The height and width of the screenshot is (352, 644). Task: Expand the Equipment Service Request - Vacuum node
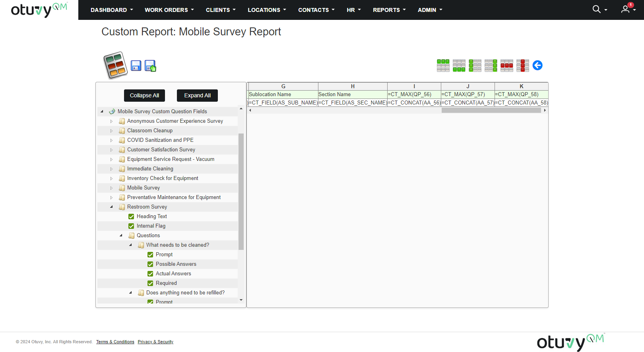[x=111, y=159]
